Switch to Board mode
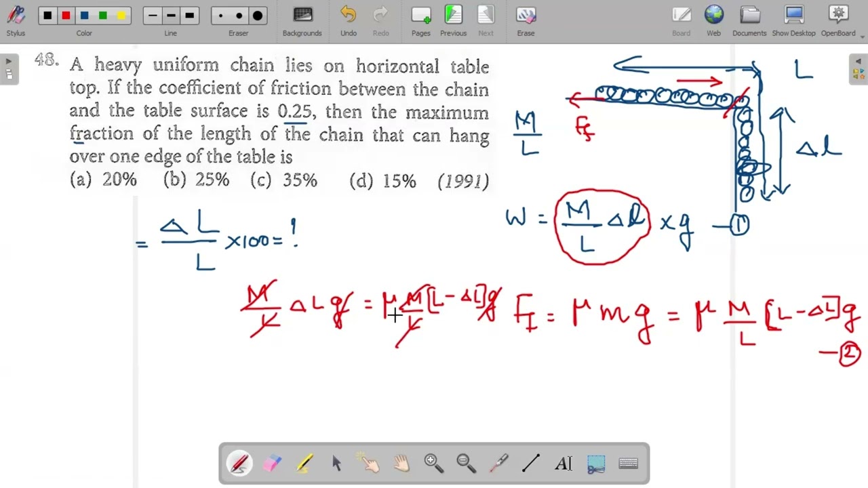Screen dimensions: 868x488 [682, 21]
